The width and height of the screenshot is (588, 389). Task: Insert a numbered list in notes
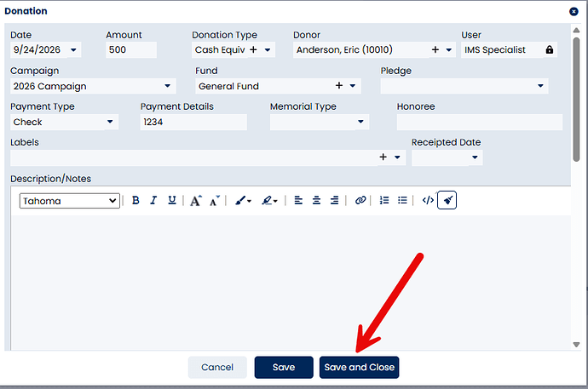point(384,200)
